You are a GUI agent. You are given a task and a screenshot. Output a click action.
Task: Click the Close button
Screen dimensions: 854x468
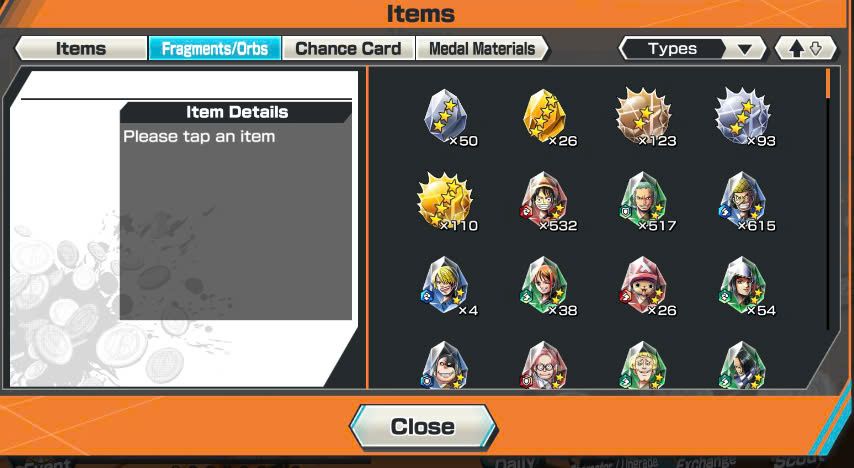pyautogui.click(x=423, y=427)
